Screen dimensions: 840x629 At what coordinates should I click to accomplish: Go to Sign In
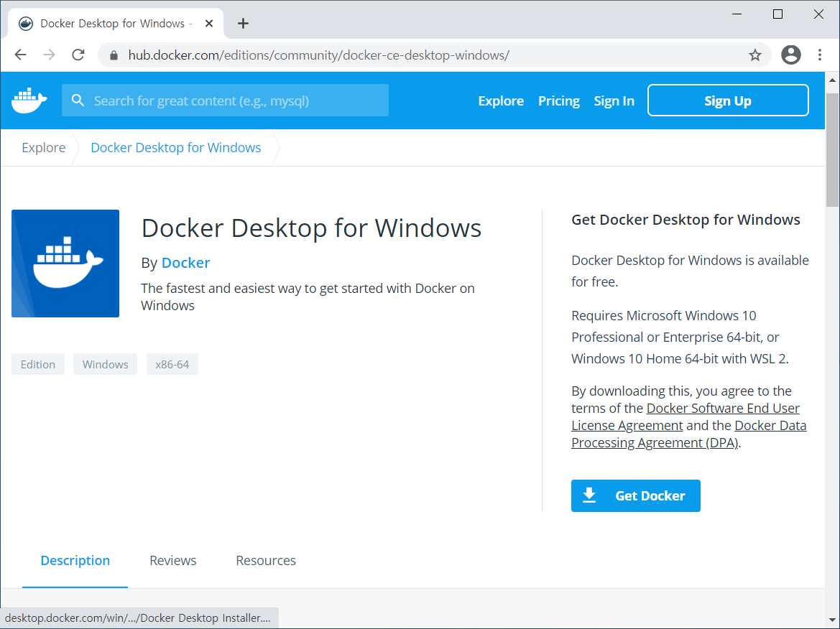pos(614,101)
